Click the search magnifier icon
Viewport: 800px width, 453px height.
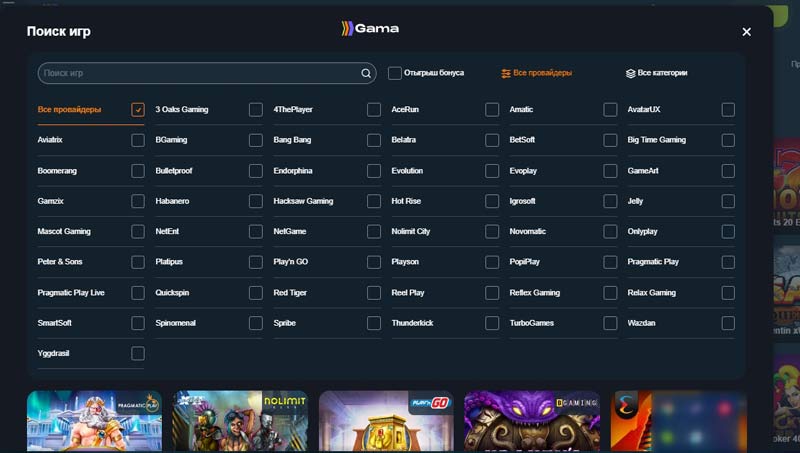tap(366, 73)
